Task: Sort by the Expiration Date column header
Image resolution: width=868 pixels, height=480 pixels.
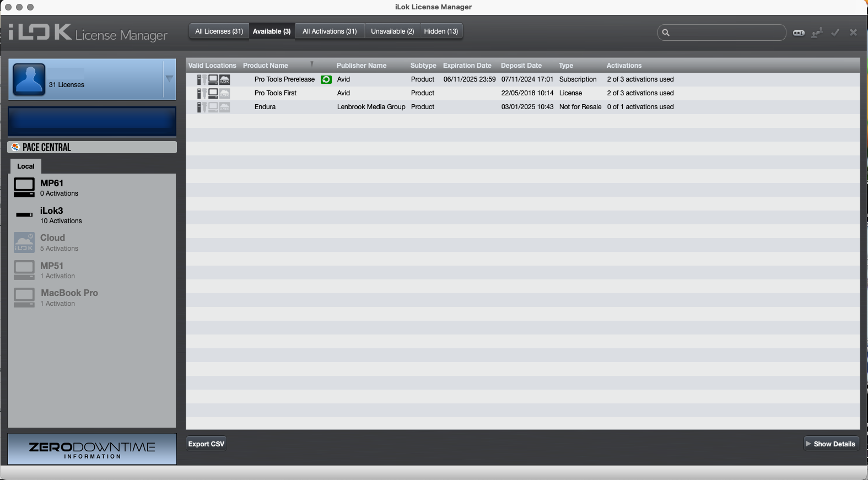Action: click(x=467, y=66)
